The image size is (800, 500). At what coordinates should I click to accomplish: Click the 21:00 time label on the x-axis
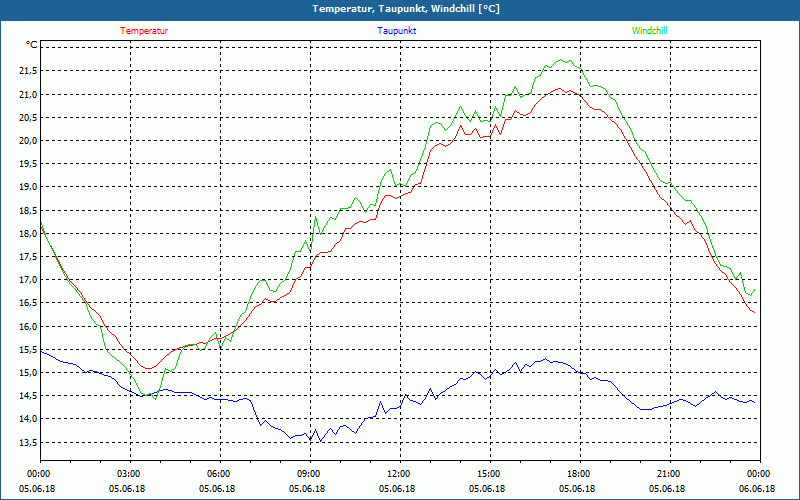click(670, 474)
